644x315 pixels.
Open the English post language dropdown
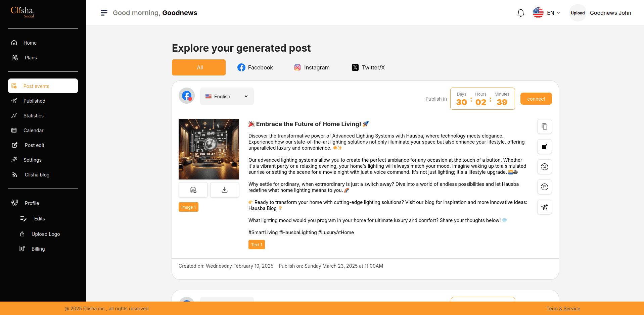click(227, 96)
